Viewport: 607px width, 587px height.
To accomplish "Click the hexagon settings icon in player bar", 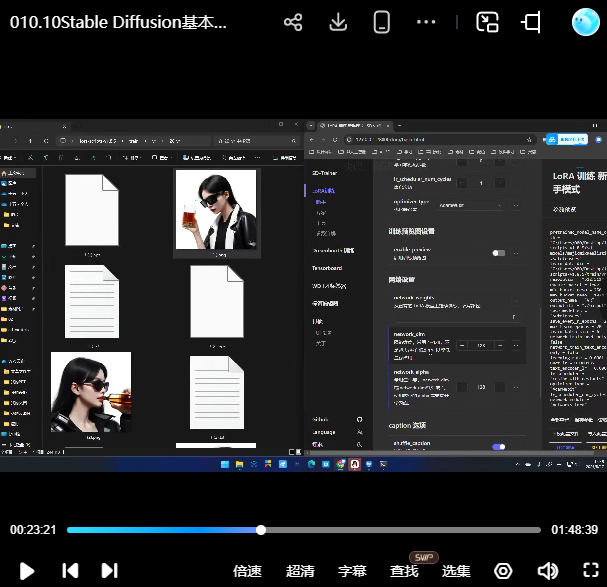I will [503, 571].
